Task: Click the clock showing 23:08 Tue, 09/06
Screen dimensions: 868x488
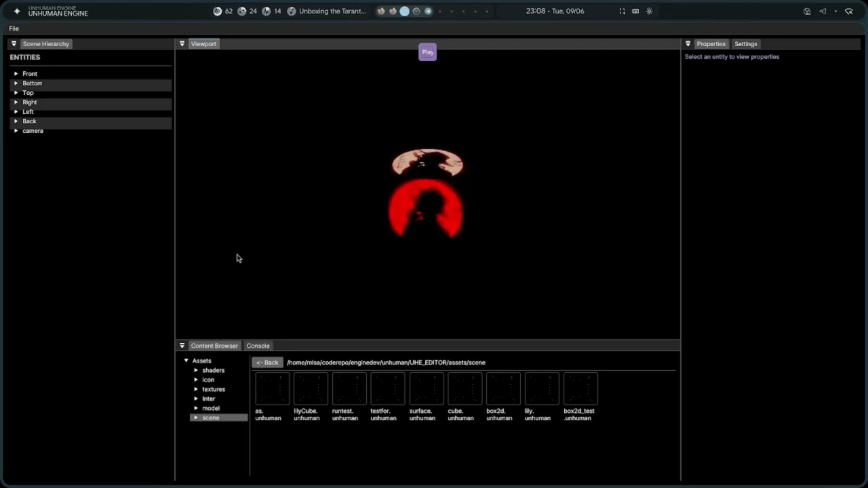Action: [555, 12]
